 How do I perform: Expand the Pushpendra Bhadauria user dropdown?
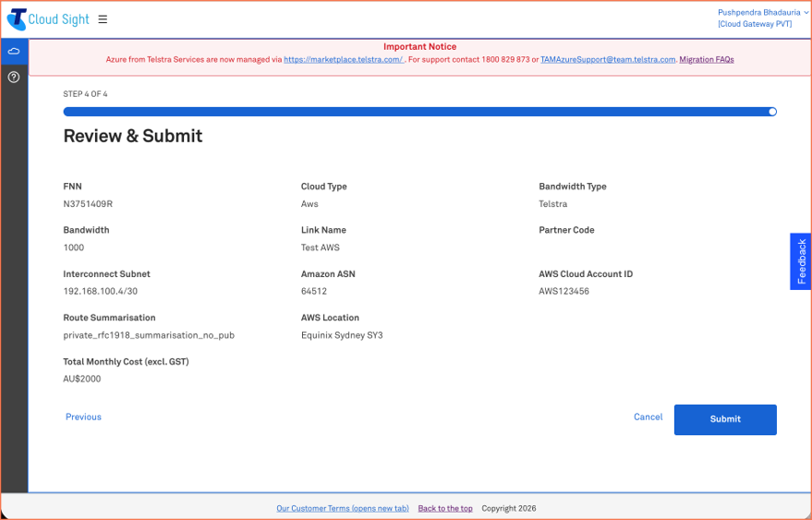[762, 12]
